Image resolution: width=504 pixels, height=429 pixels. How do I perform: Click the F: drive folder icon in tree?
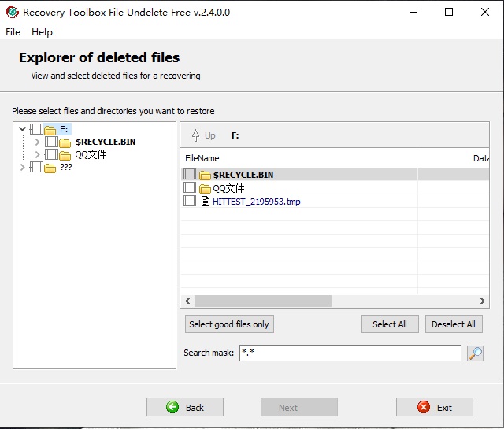coord(50,130)
